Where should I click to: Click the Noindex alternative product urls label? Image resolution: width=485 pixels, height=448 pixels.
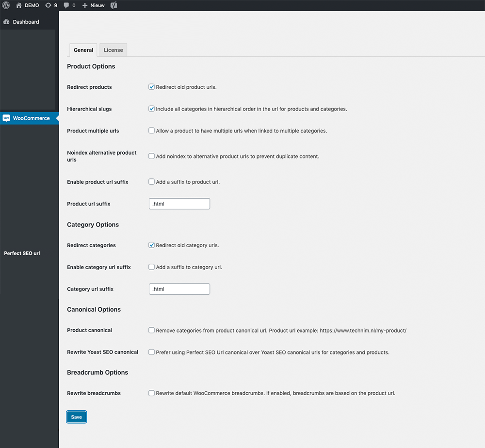pyautogui.click(x=102, y=156)
